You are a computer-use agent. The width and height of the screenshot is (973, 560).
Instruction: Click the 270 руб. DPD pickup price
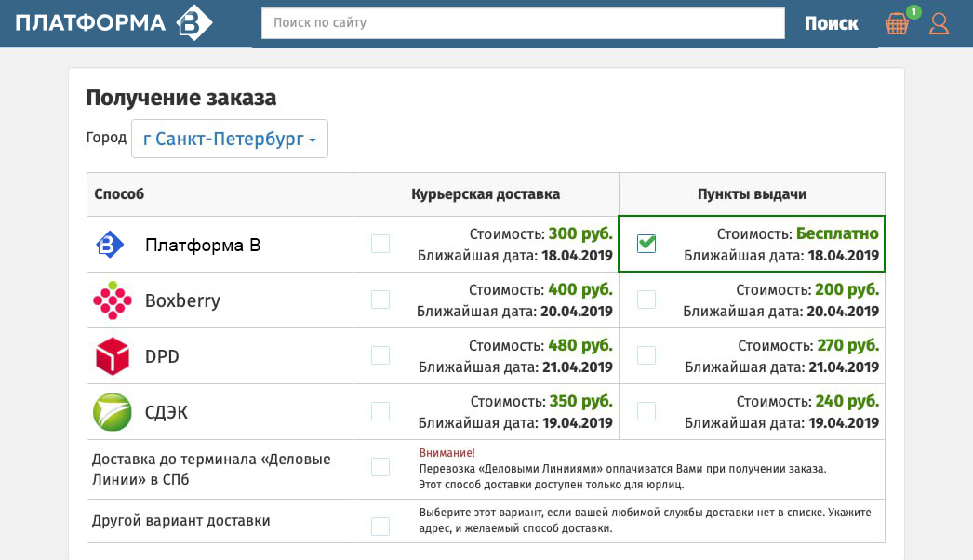[x=847, y=346]
